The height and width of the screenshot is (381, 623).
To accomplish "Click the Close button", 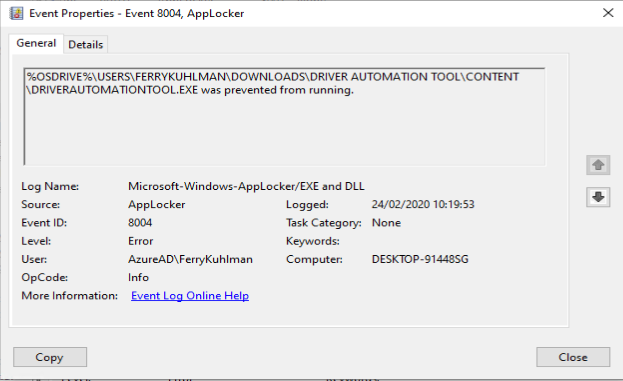I will point(573,357).
